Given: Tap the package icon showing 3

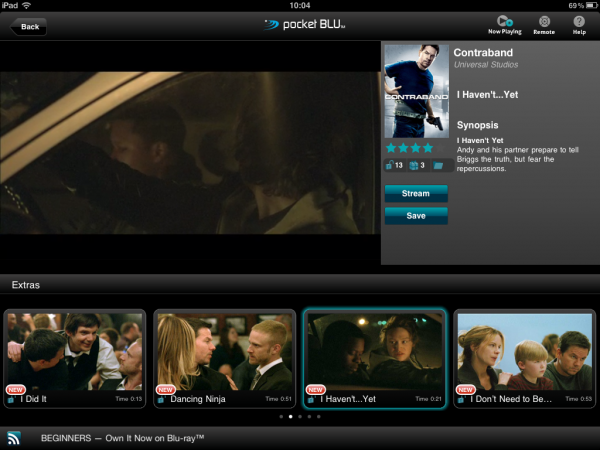Looking at the screenshot, I should [x=417, y=165].
